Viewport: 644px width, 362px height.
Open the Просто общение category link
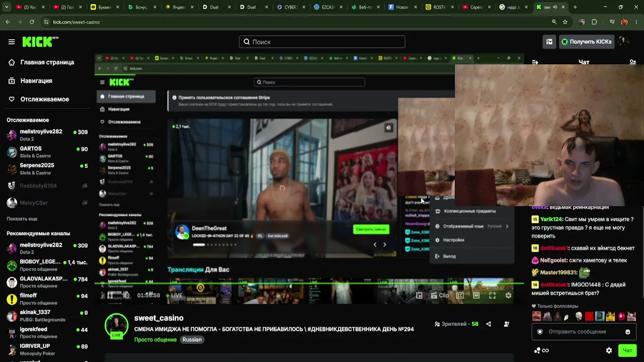coord(156,340)
